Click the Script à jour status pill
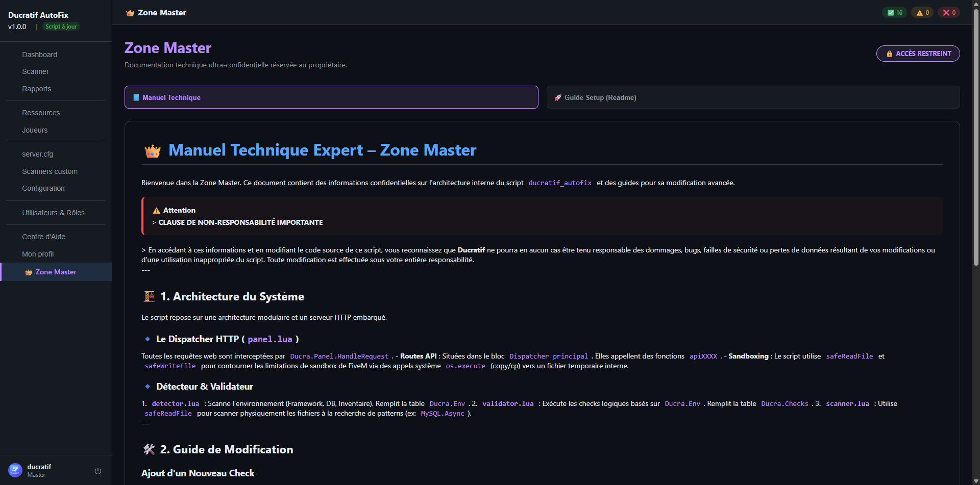The image size is (980, 485). (61, 27)
